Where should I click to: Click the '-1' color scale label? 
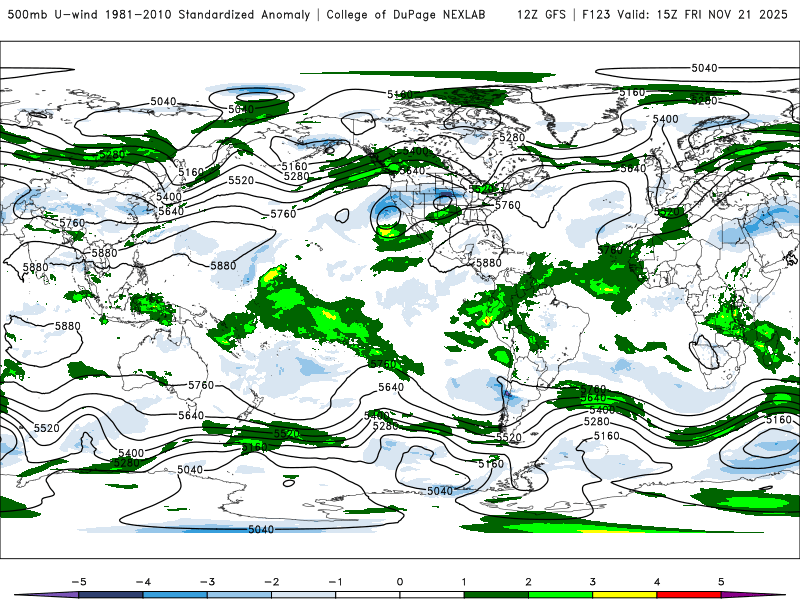click(336, 582)
